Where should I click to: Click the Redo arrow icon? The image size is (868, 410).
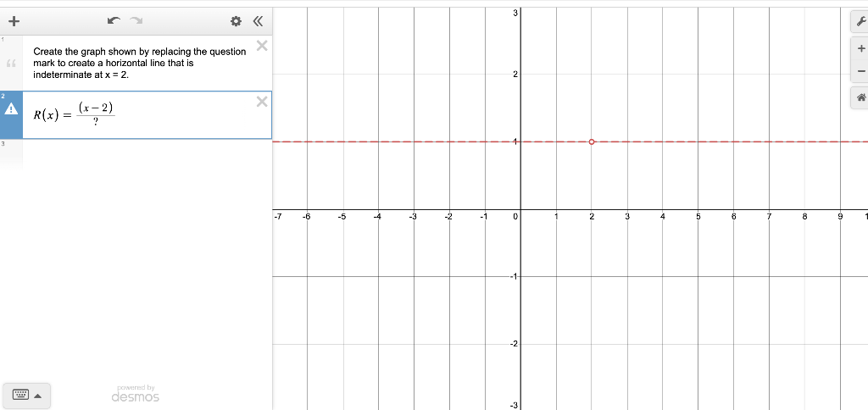coord(136,21)
